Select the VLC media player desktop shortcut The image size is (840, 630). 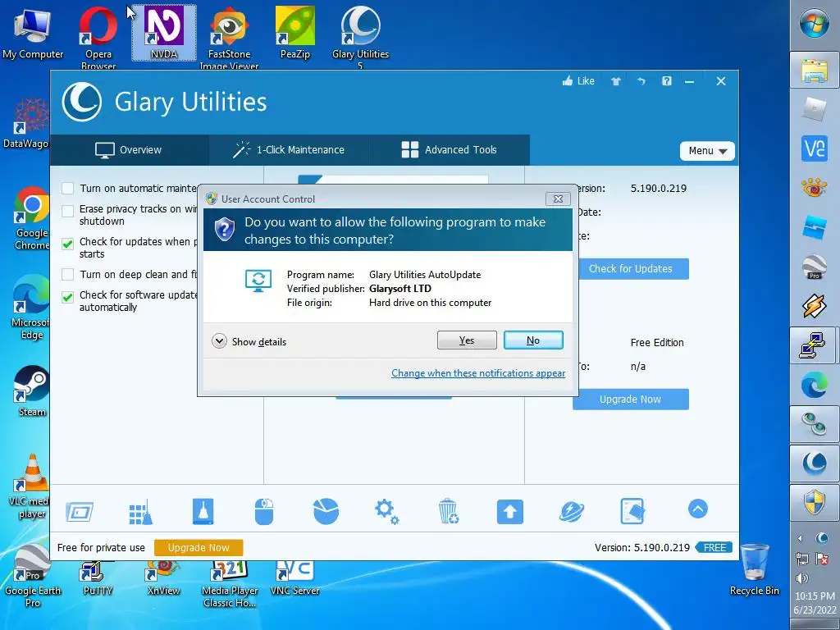pos(30,486)
